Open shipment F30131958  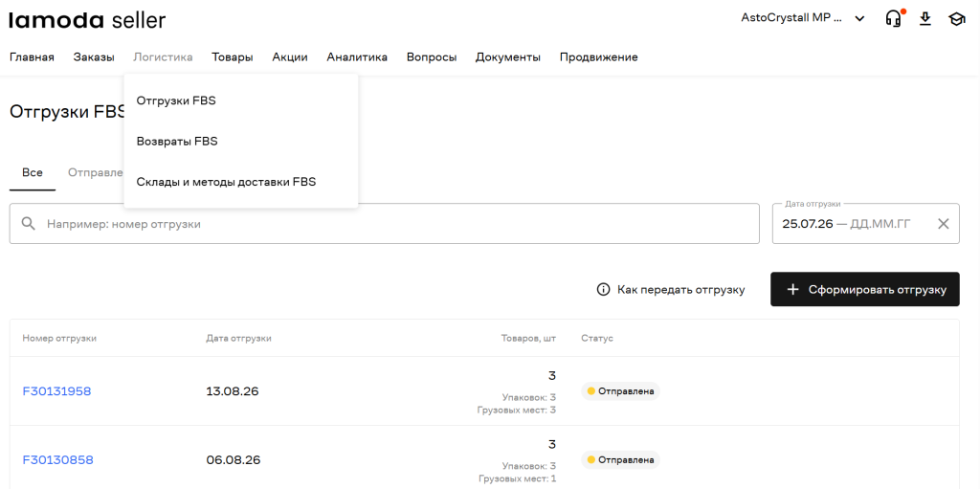coord(56,391)
